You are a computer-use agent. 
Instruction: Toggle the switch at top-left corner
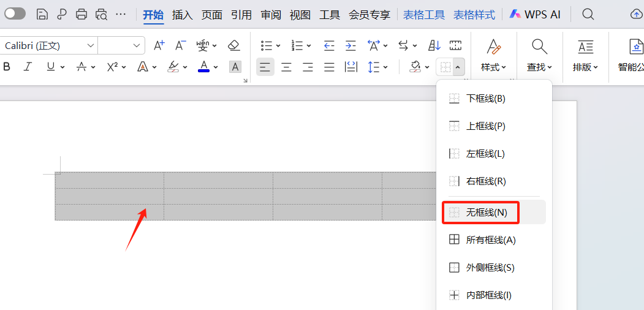(x=15, y=14)
